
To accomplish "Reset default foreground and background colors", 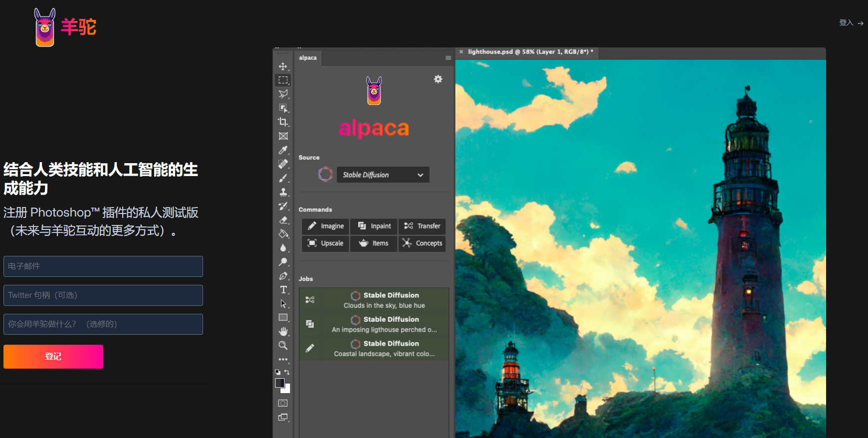I will click(278, 372).
